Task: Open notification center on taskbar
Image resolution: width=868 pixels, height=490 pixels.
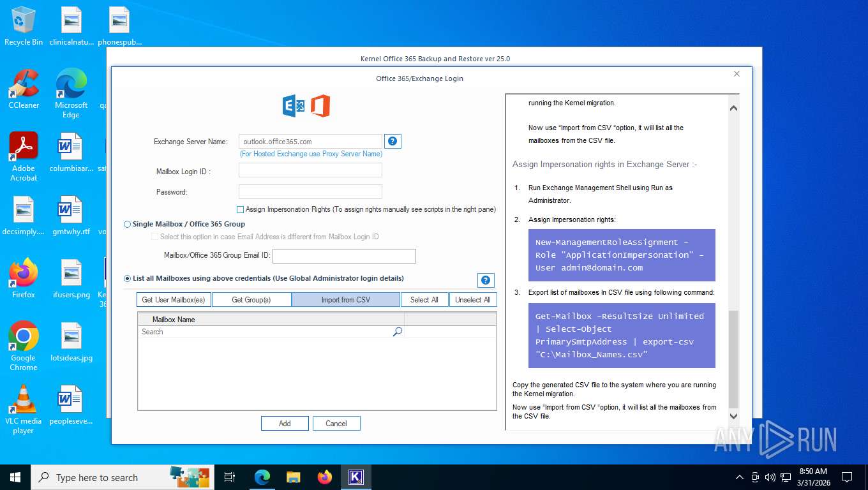Action: (847, 477)
